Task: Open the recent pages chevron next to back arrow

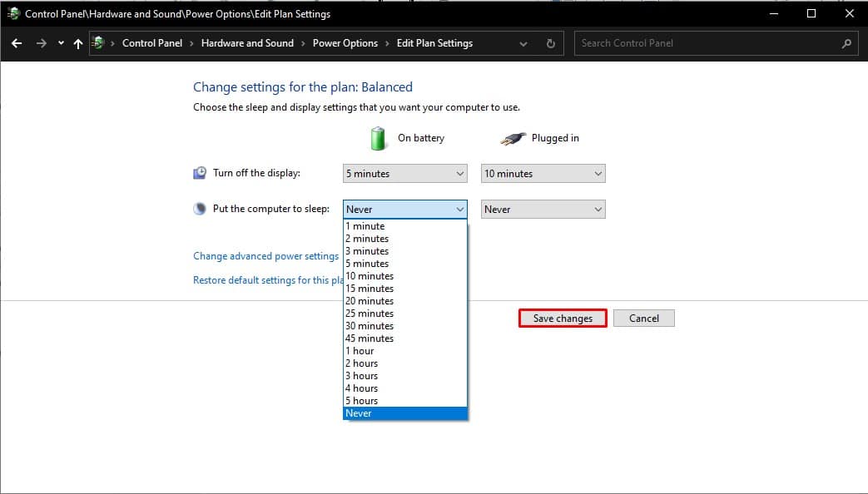Action: (59, 42)
